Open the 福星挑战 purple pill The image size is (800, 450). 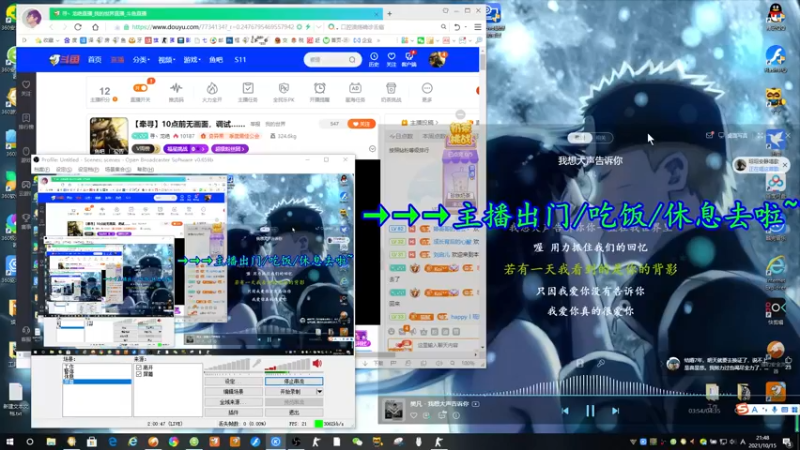[x=186, y=149]
